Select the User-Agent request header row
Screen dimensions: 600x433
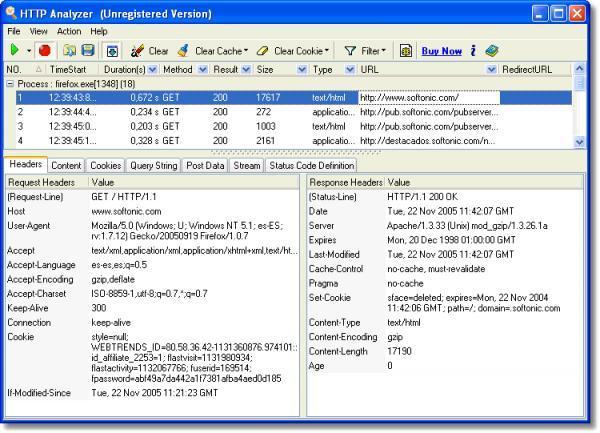coord(152,231)
